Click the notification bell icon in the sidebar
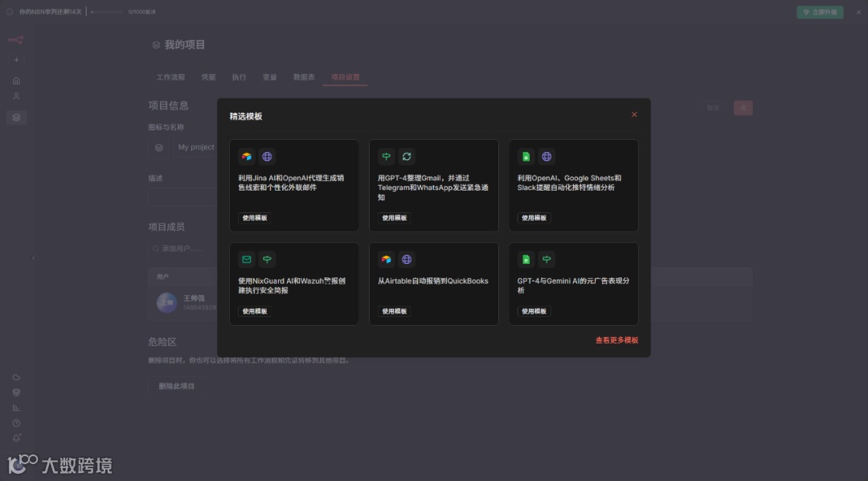The height and width of the screenshot is (481, 868). click(x=16, y=438)
